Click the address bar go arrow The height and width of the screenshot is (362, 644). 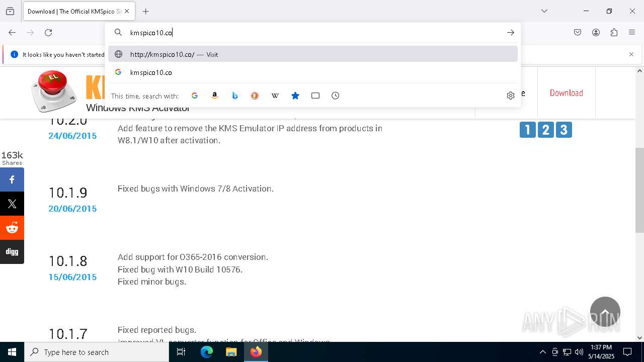click(511, 33)
